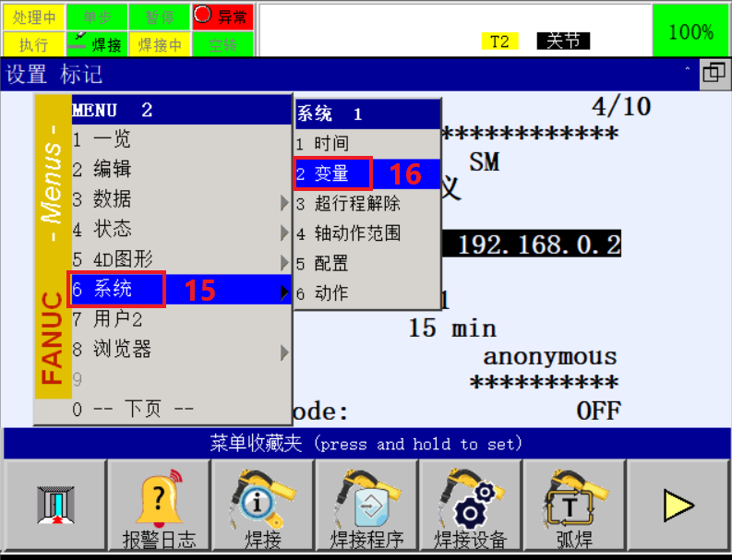This screenshot has width=732, height=560.
Task: Click the door exit icon in favorites bar
Action: (x=55, y=505)
